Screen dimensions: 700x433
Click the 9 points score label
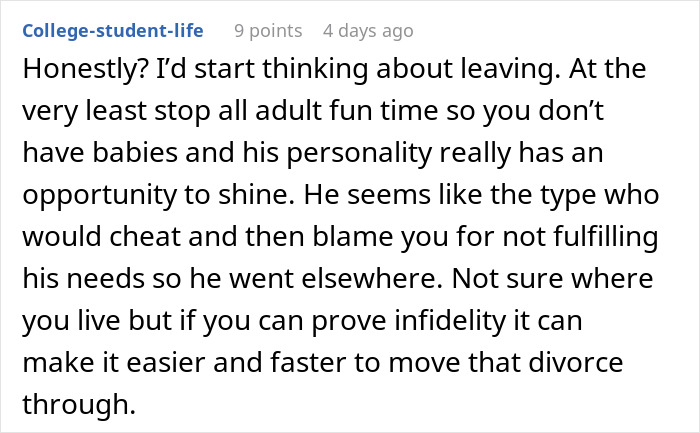click(268, 31)
